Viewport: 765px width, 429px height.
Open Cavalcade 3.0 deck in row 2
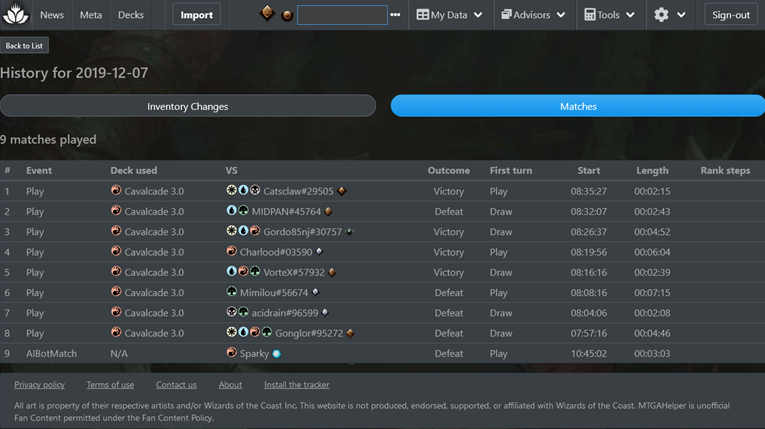pyautogui.click(x=154, y=211)
